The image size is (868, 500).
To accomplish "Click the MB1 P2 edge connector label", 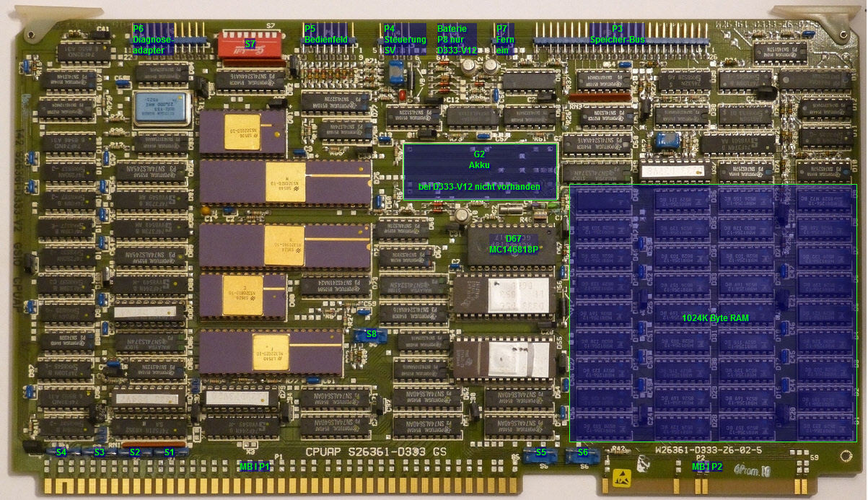I will click(706, 467).
